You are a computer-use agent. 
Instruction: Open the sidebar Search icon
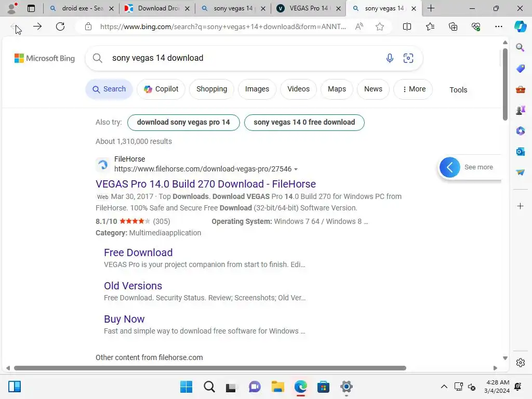click(520, 47)
